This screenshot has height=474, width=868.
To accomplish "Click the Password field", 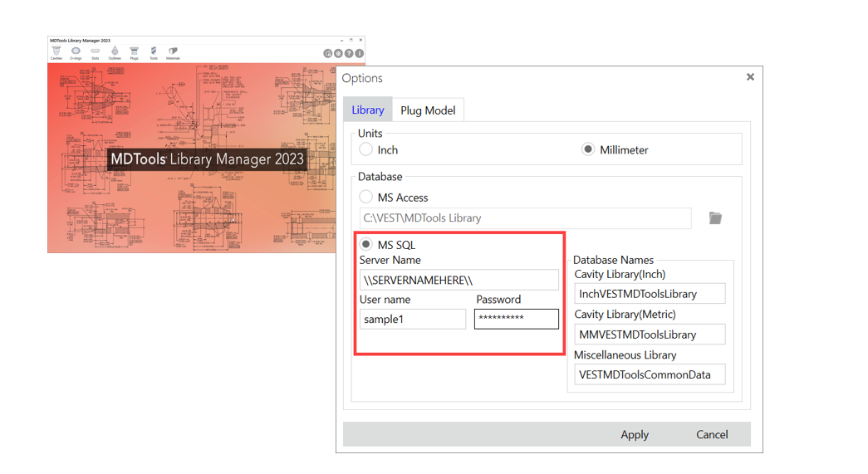I will pyautogui.click(x=517, y=319).
